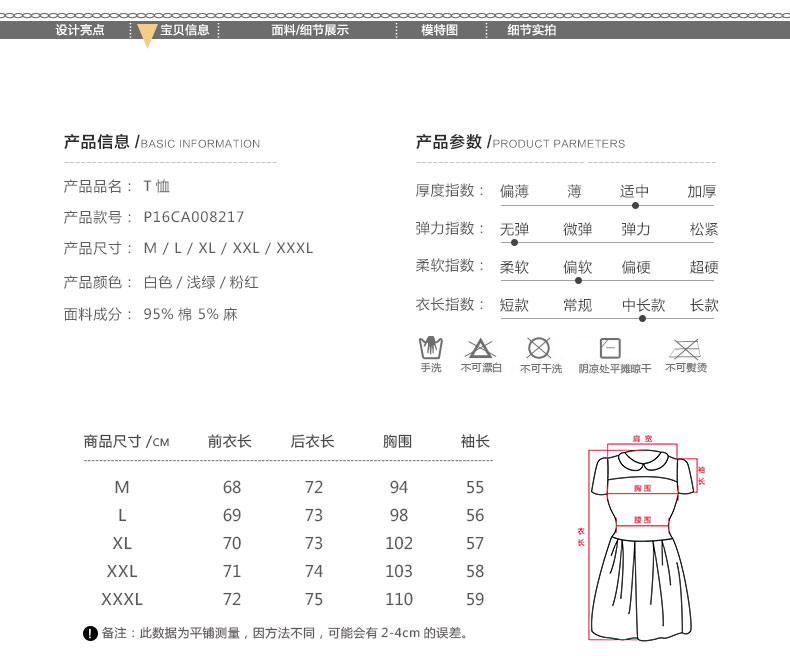The height and width of the screenshot is (656, 790).
Task: Click the 阴凉处平摊晾干 dry-flat icon
Action: tap(610, 348)
